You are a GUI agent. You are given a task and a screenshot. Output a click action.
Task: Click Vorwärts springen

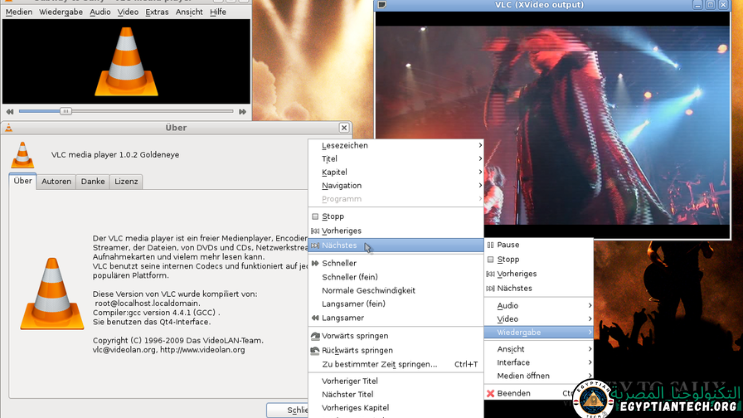tap(396, 336)
